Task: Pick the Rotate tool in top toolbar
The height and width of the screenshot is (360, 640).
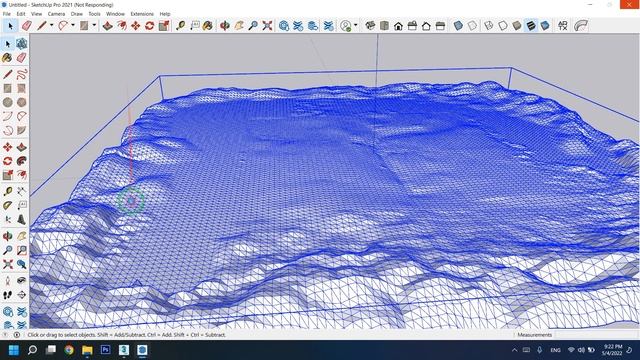Action: coord(149,26)
